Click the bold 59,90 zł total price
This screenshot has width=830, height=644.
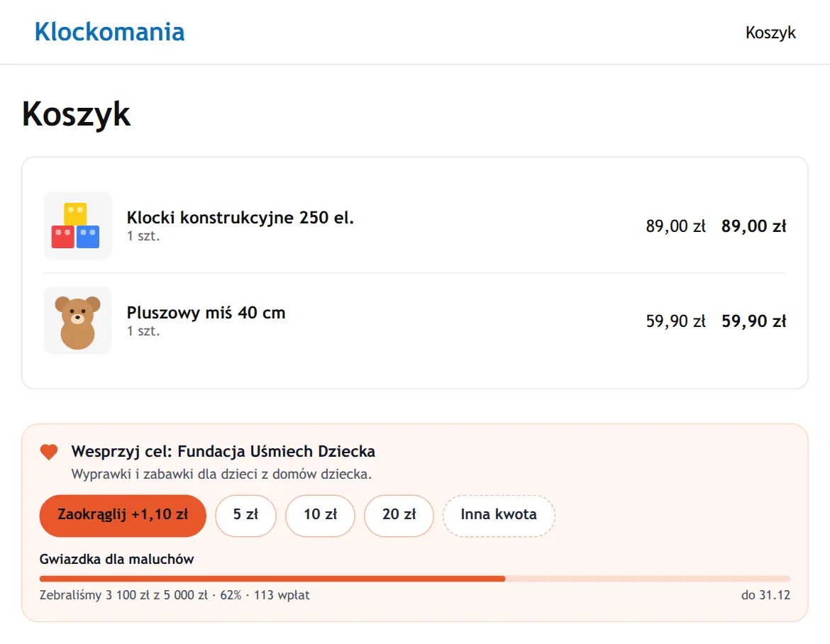[x=754, y=321]
